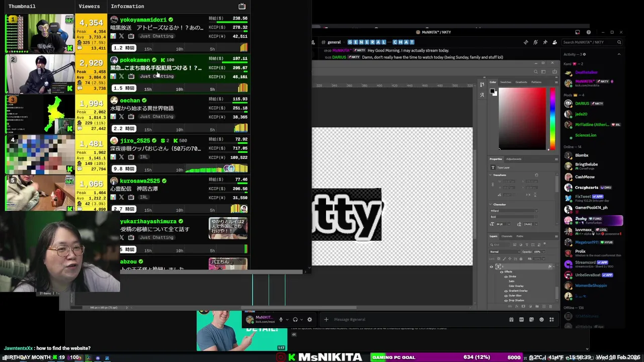
Task: Open layer blend mode Normal dropdown
Action: coord(505,252)
